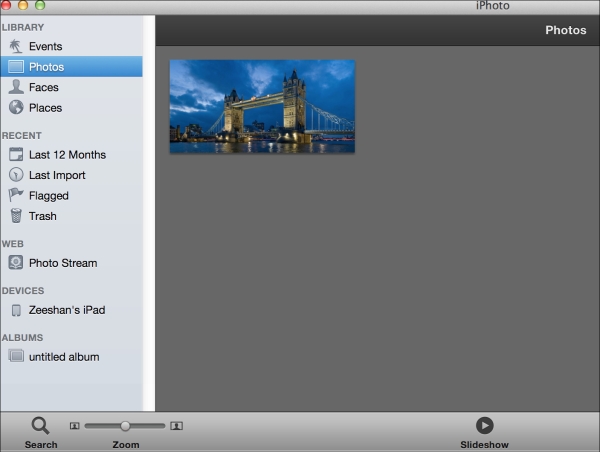Click the LIBRARY section header

[23, 28]
